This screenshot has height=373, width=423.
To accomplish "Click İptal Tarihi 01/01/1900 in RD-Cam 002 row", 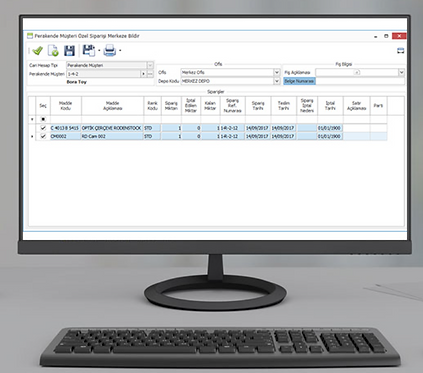I will click(x=330, y=136).
